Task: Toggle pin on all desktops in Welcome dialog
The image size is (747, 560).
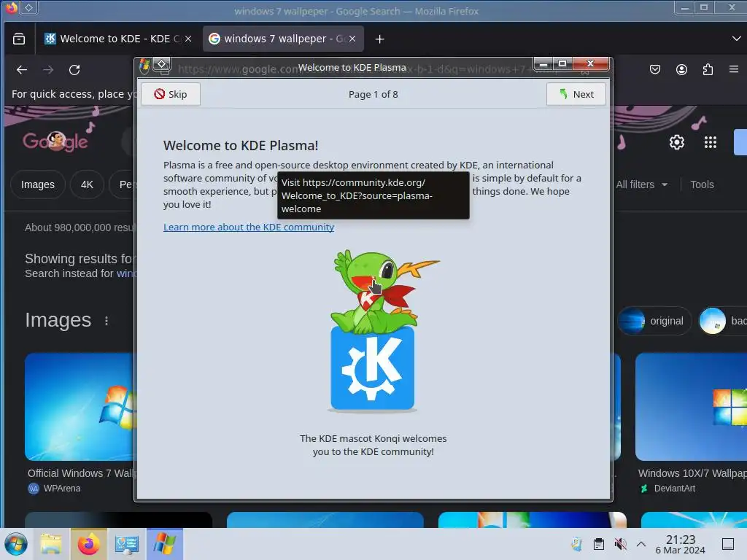Action: tap(162, 64)
